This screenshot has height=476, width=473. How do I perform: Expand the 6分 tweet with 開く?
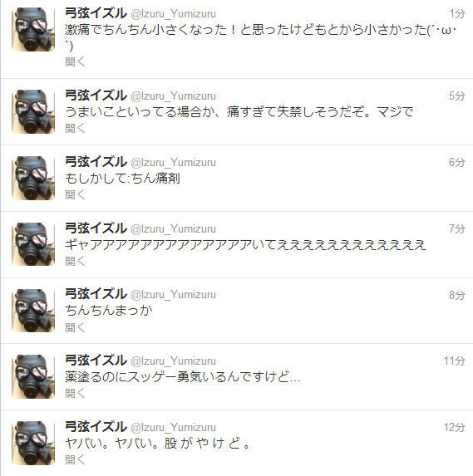(75, 194)
